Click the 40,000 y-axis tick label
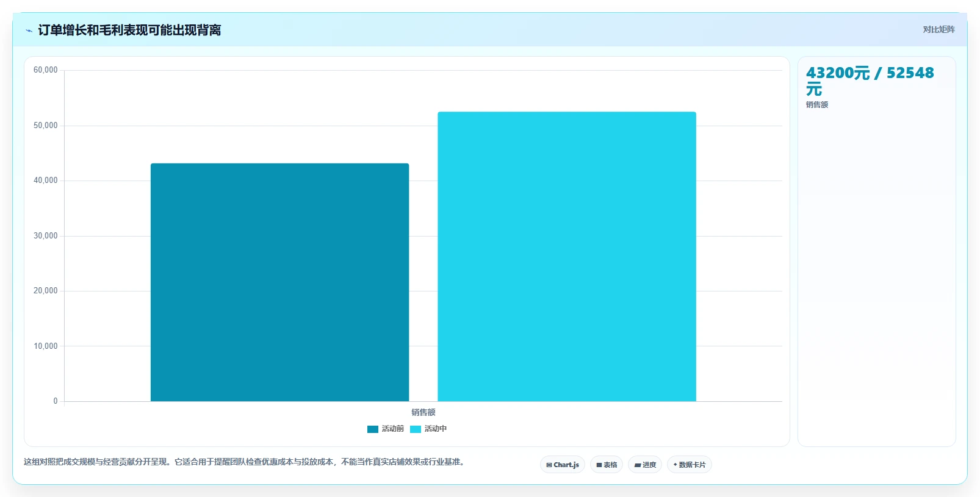This screenshot has height=497, width=980. (x=46, y=181)
